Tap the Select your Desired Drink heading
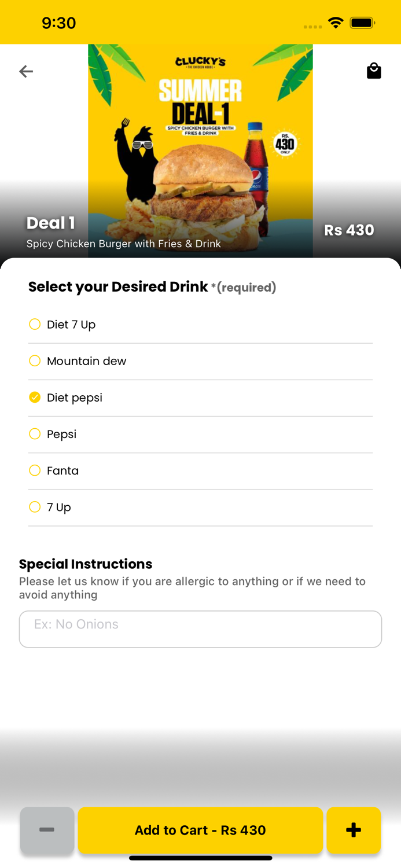This screenshot has height=868, width=401. [118, 287]
